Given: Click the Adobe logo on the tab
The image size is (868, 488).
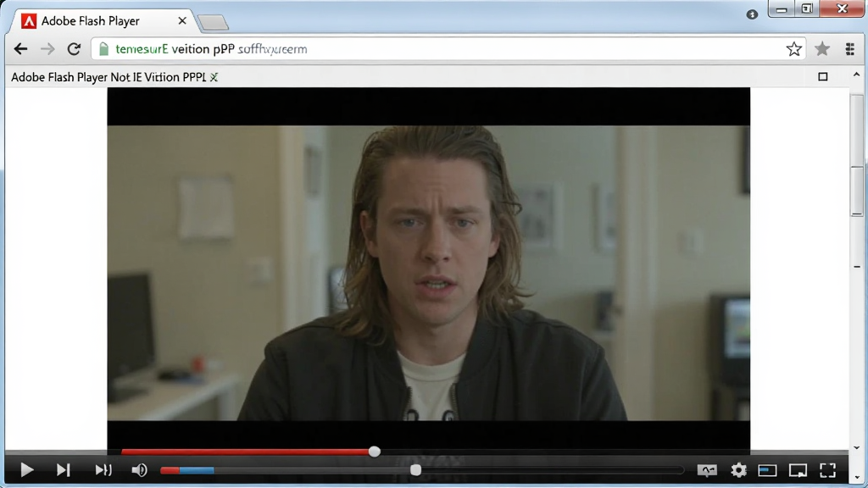Looking at the screenshot, I should (x=29, y=21).
